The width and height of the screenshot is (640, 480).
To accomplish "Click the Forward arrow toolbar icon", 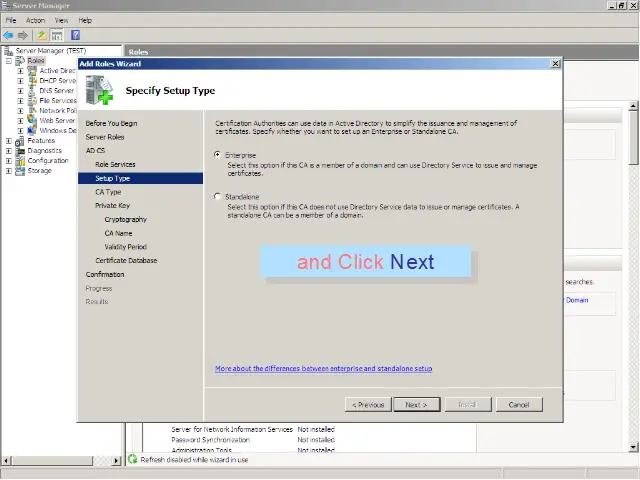I will pos(23,36).
